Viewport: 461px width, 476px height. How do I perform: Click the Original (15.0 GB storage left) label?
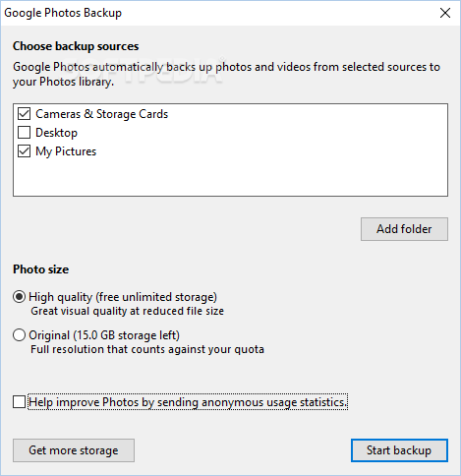pos(104,335)
